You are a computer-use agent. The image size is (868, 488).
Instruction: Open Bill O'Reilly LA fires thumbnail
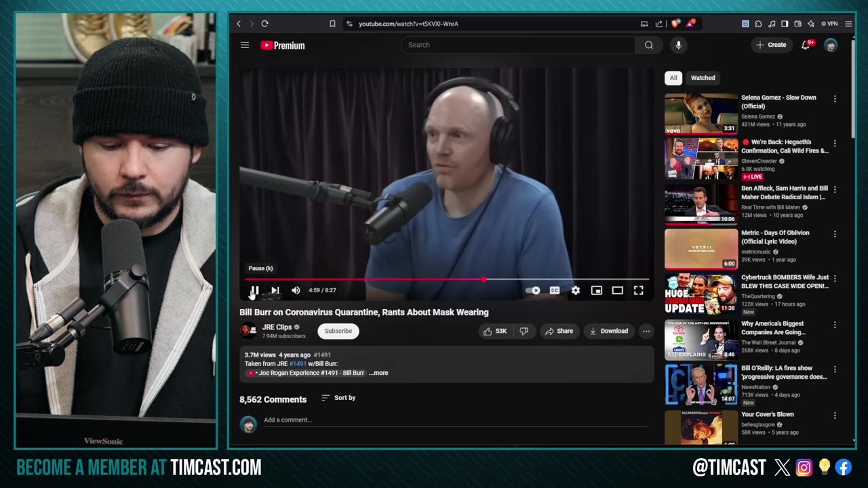coord(701,384)
